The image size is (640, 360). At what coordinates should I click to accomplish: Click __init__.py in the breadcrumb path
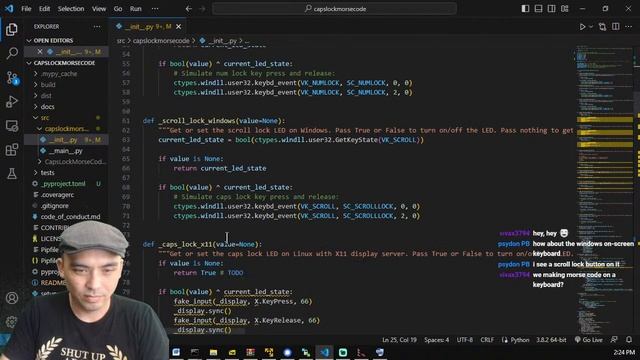(x=222, y=41)
